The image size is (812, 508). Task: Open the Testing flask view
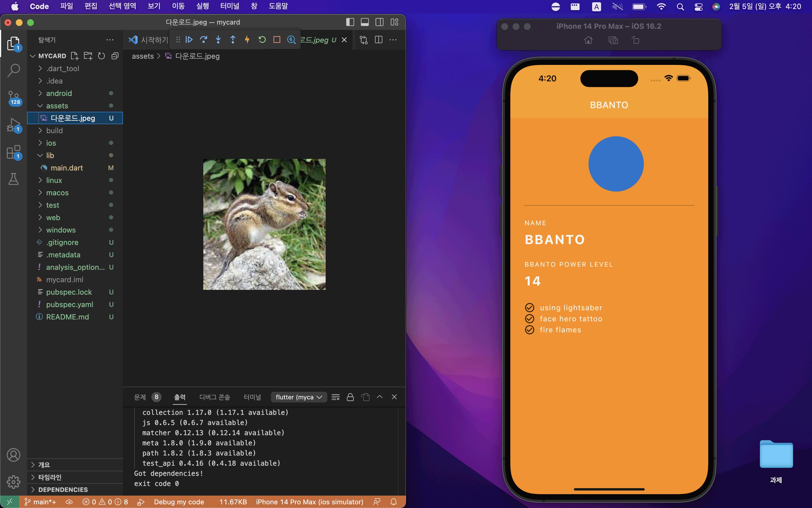pos(14,179)
